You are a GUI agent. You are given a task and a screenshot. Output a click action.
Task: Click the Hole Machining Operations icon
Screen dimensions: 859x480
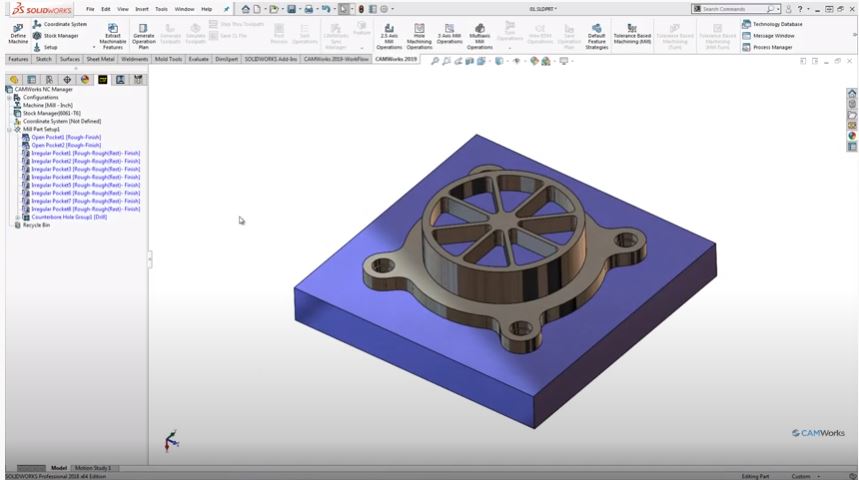pos(419,36)
